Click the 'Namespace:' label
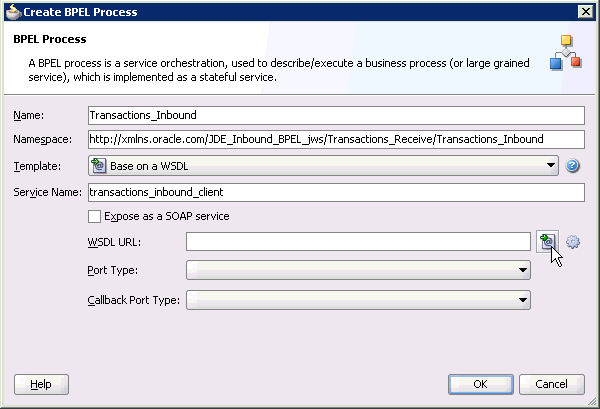Screen dimensions: 600x409 pyautogui.click(x=42, y=140)
